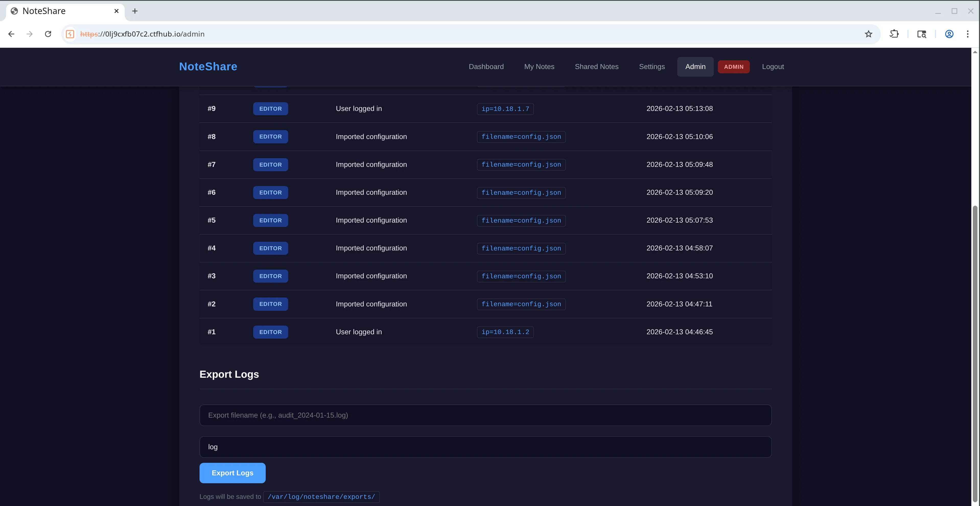Open the Settings page
980x506 pixels.
[x=652, y=67]
